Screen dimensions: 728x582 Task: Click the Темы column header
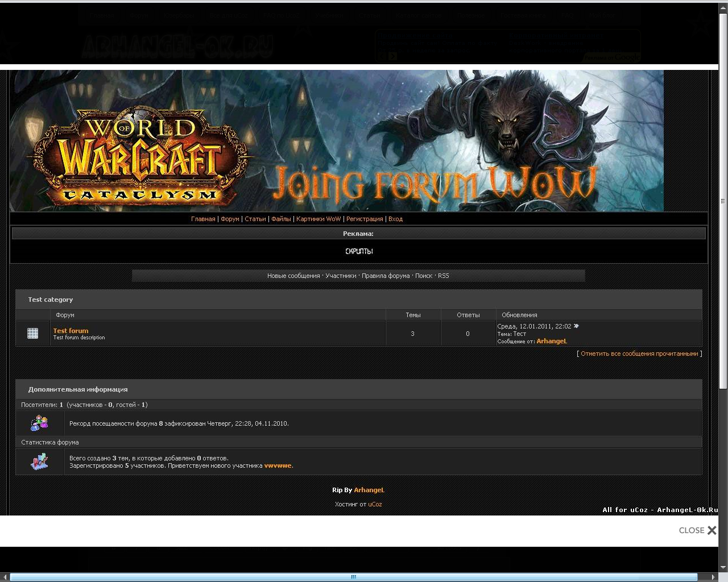413,315
